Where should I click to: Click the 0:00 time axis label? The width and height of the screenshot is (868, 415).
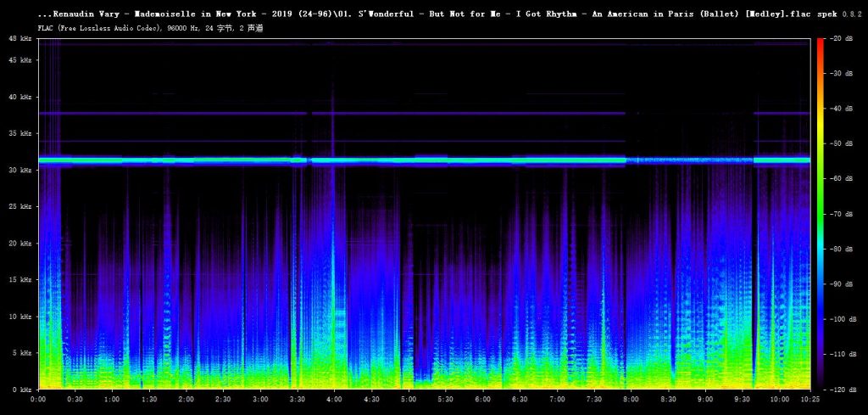[39, 399]
